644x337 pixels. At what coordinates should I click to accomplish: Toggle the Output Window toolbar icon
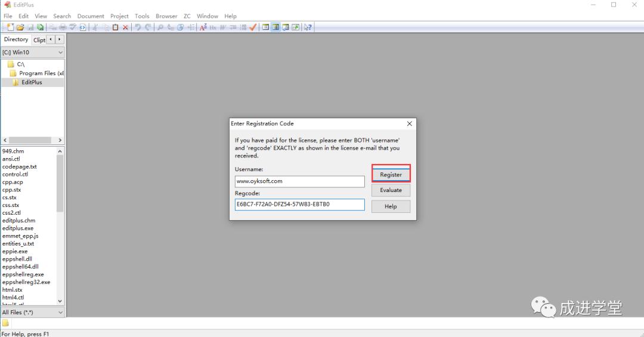point(295,27)
